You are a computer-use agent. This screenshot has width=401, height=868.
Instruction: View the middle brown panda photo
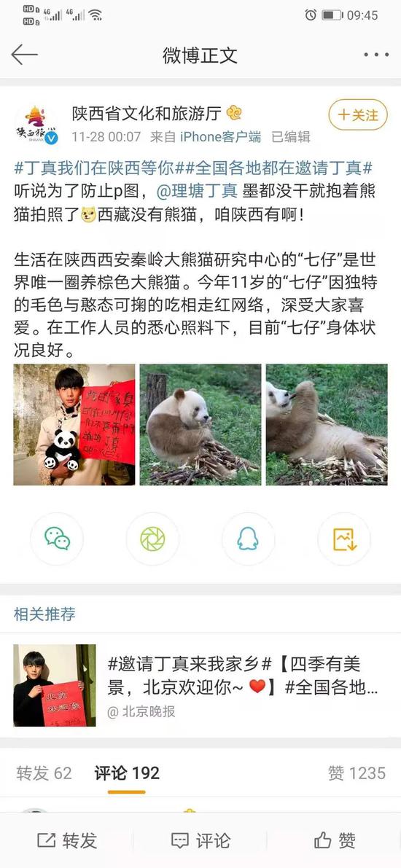[x=200, y=425]
